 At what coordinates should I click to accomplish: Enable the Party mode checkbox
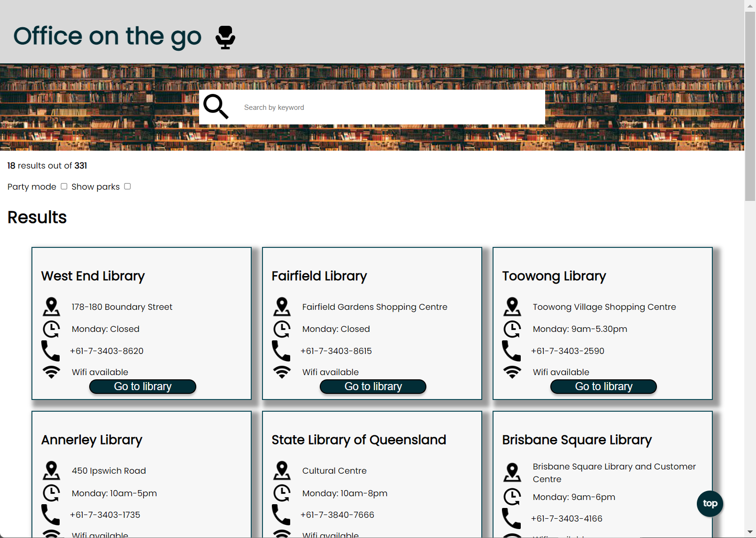tap(64, 186)
